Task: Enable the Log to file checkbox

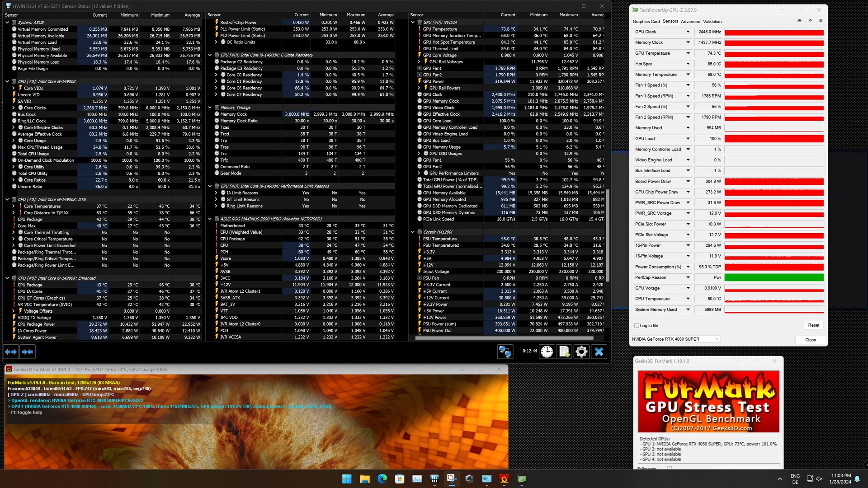Action: pos(637,325)
